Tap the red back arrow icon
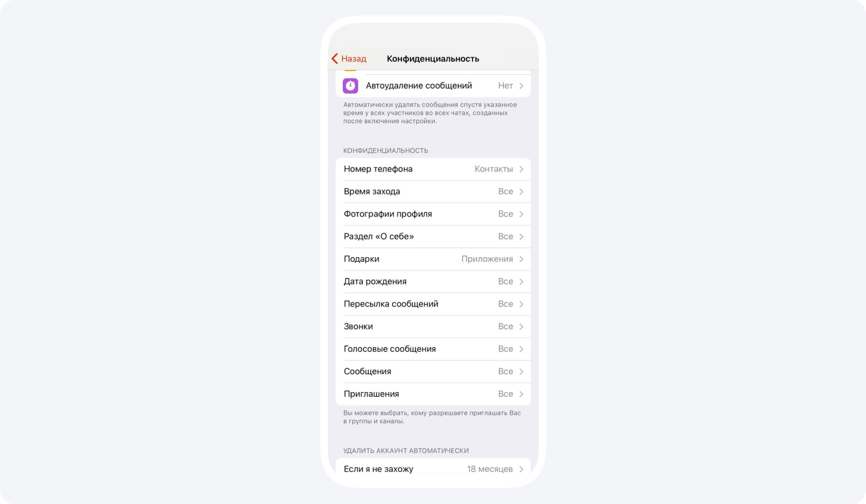 pos(335,59)
